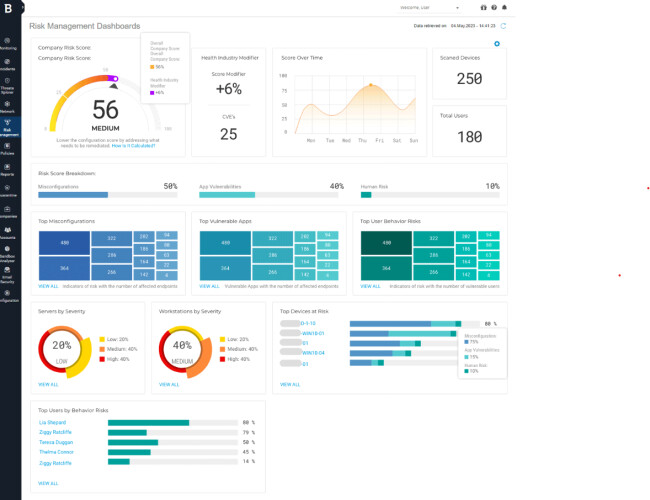Click the 480 tile in Top Vulnerable Apps
The width and height of the screenshot is (650, 500).
point(225,243)
